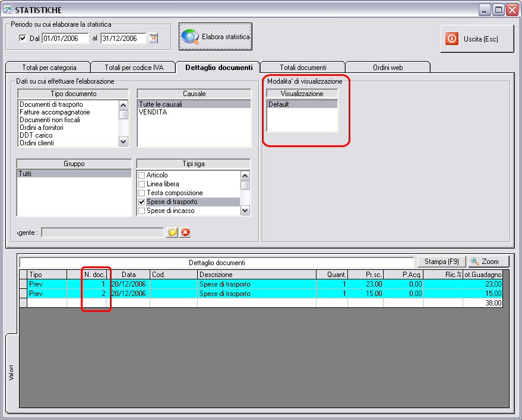The width and height of the screenshot is (522, 420).
Task: Click the Stampa (F9) button
Action: tap(441, 262)
